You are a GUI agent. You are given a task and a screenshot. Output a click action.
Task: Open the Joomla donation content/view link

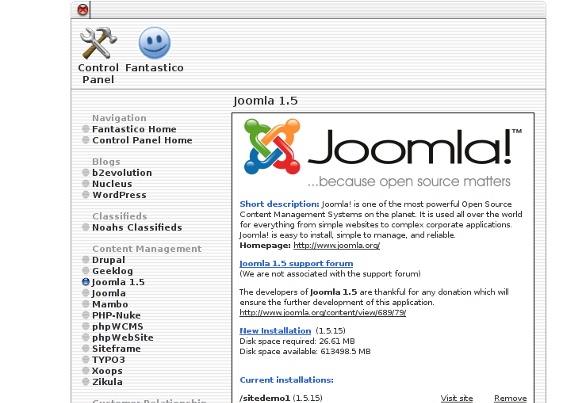click(x=323, y=313)
